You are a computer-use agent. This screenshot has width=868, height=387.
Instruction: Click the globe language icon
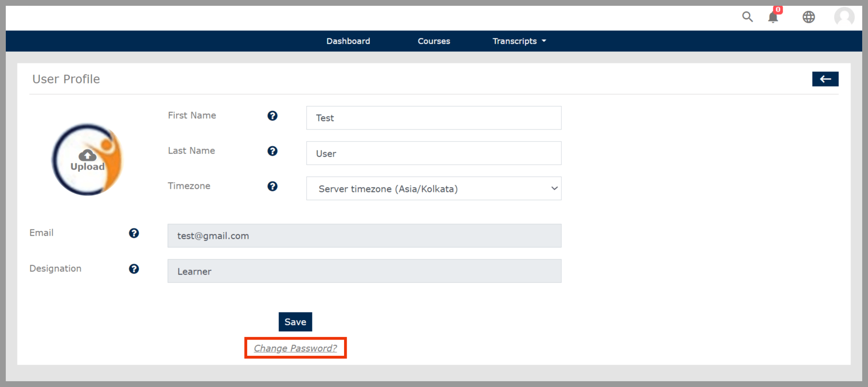808,17
